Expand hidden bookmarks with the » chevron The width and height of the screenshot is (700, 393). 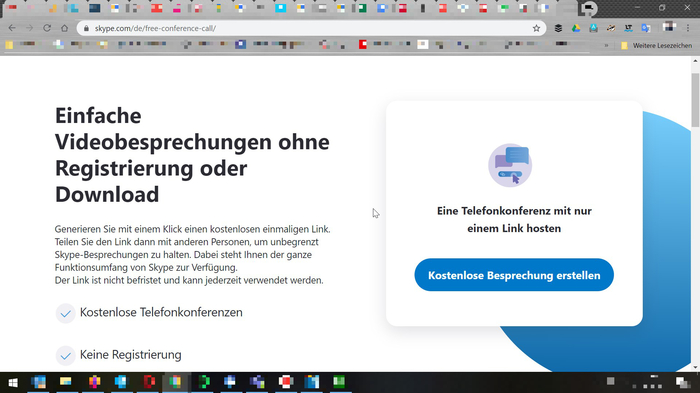(606, 45)
